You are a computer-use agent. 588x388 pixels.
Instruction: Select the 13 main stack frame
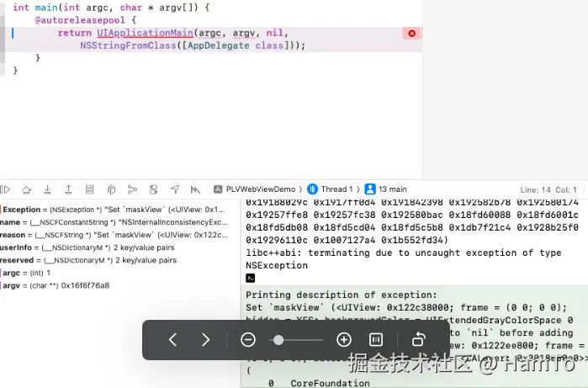point(386,189)
